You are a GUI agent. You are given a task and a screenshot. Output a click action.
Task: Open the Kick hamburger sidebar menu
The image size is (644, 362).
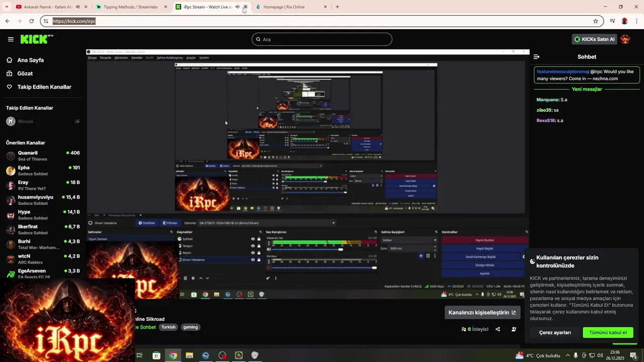click(x=11, y=39)
